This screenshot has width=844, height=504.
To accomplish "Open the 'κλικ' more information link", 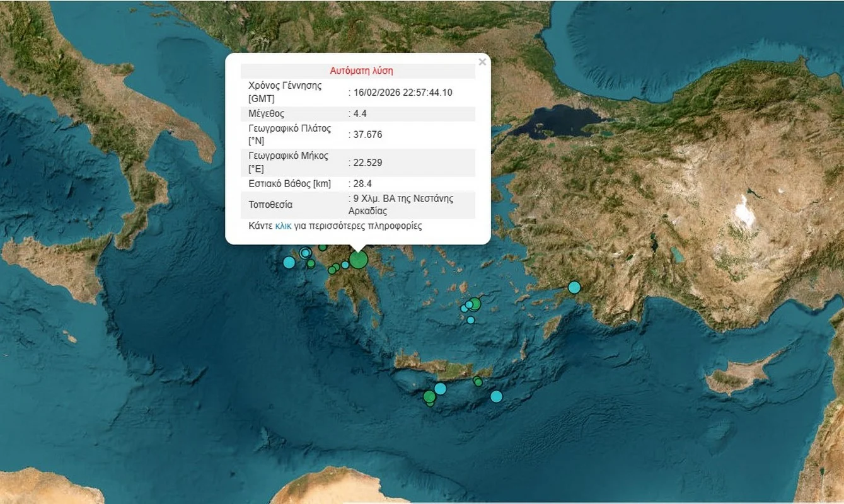I will click(283, 226).
